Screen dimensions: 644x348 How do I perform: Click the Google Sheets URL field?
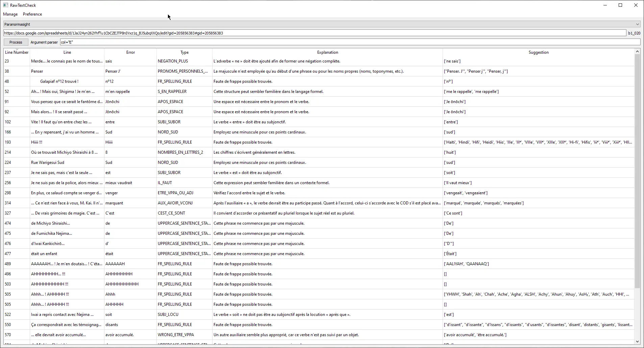[314, 33]
